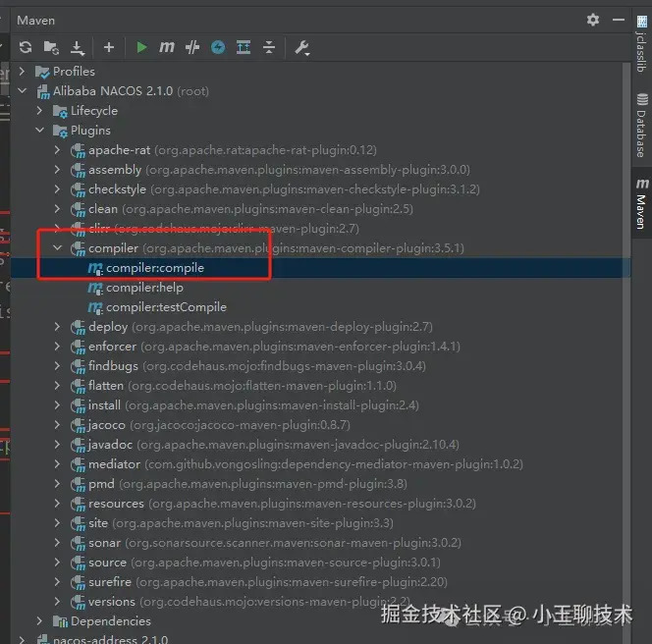
Task: Expand the Profiles node
Action: pyautogui.click(x=22, y=72)
